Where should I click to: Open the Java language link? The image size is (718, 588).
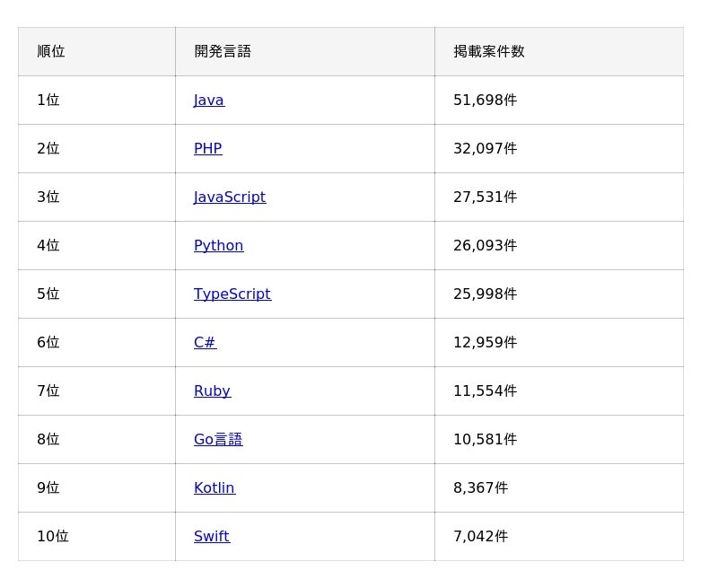(208, 101)
